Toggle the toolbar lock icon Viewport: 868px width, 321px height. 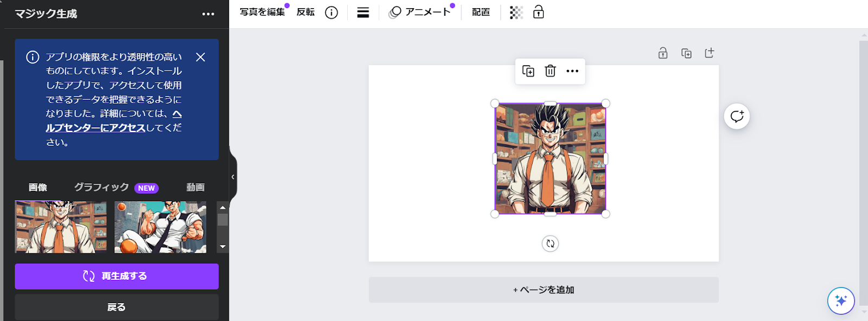(538, 12)
